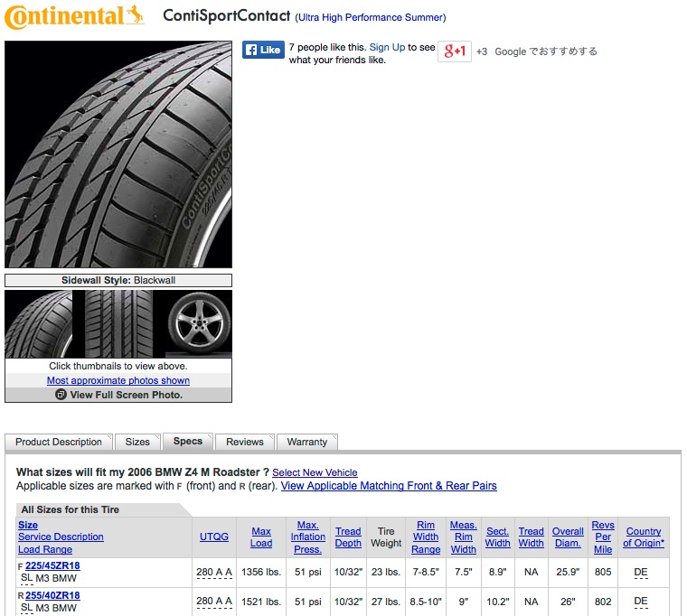Open the 225/45ZR18 size link

pos(52,565)
